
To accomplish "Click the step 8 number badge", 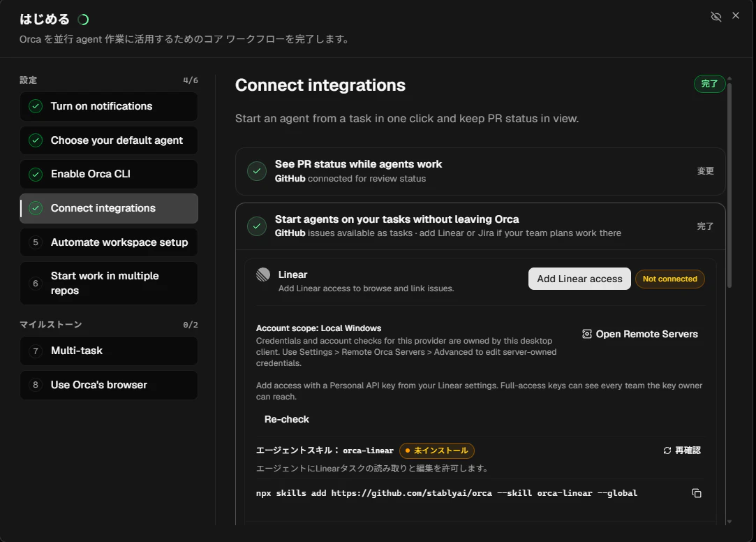I will [36, 385].
